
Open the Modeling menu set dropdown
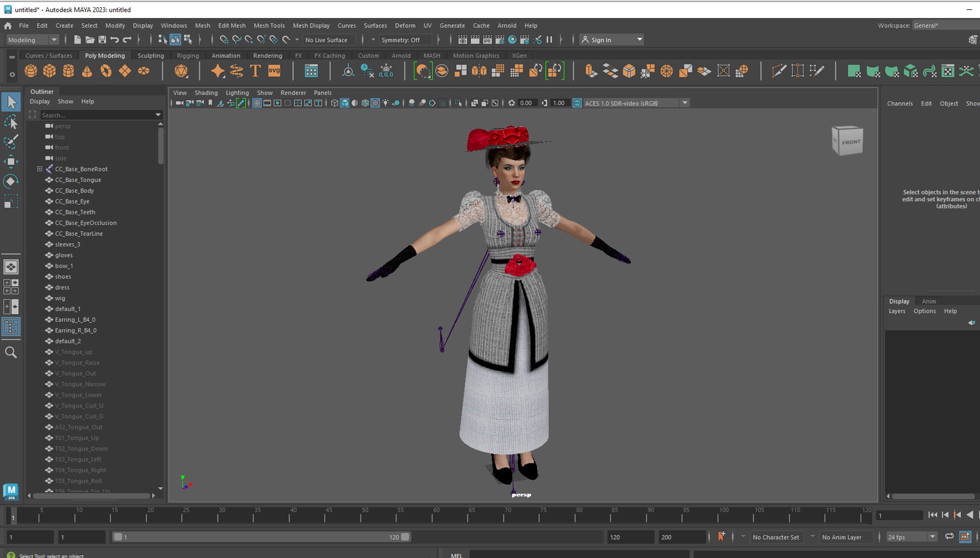33,40
